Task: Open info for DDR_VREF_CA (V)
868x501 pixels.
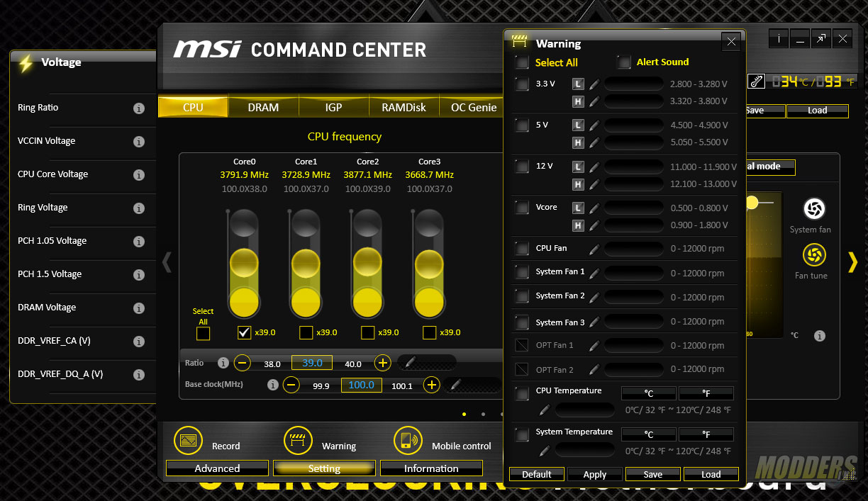Action: click(x=139, y=342)
